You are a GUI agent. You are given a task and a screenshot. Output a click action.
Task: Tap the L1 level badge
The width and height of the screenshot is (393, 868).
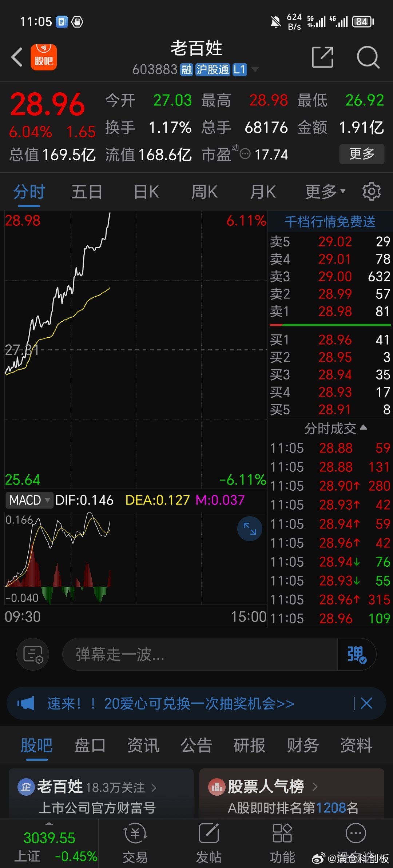[x=239, y=69]
